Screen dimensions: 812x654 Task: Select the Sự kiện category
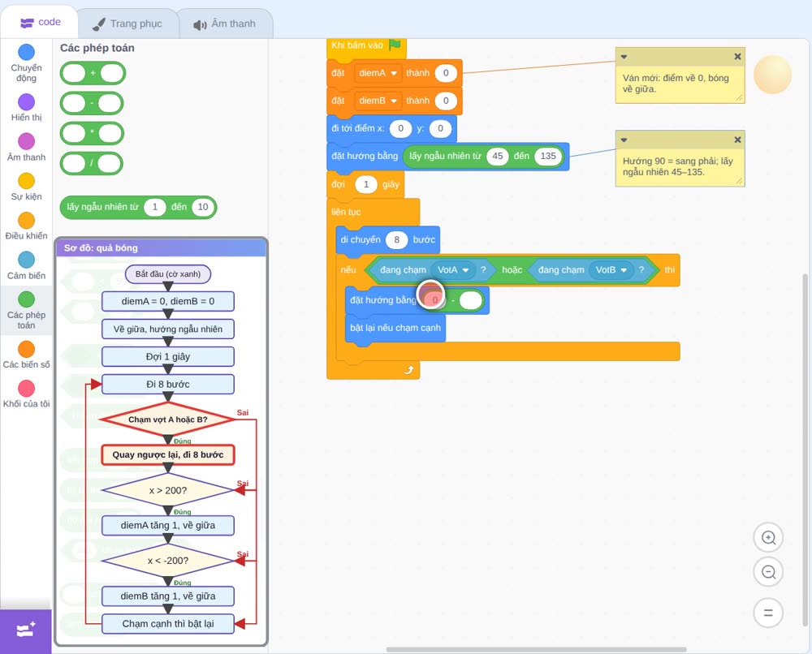coord(26,187)
